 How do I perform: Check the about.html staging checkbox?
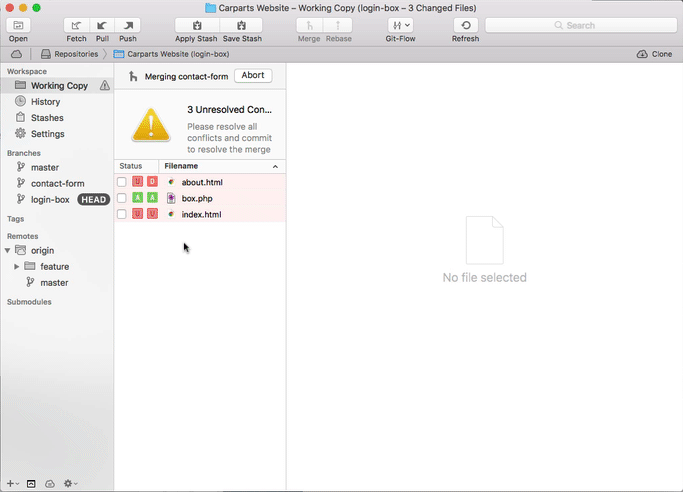coord(122,182)
